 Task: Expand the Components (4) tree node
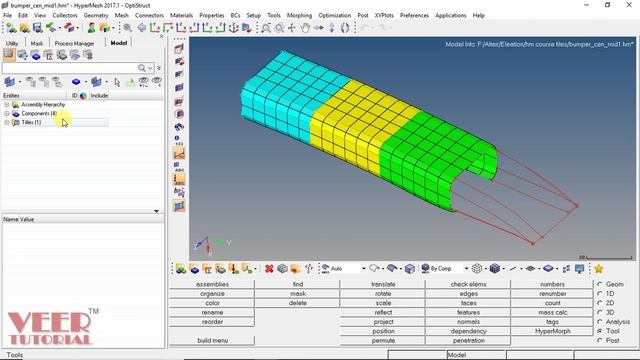(7, 113)
